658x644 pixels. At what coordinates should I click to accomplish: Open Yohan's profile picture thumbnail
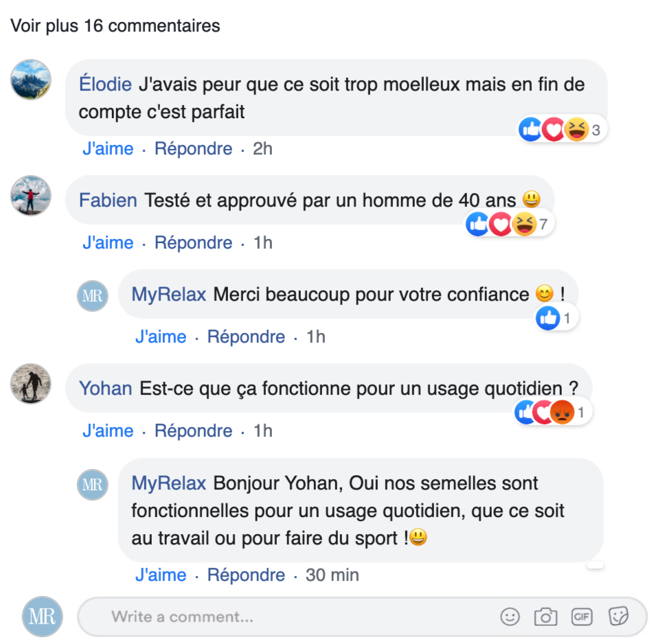tap(31, 384)
